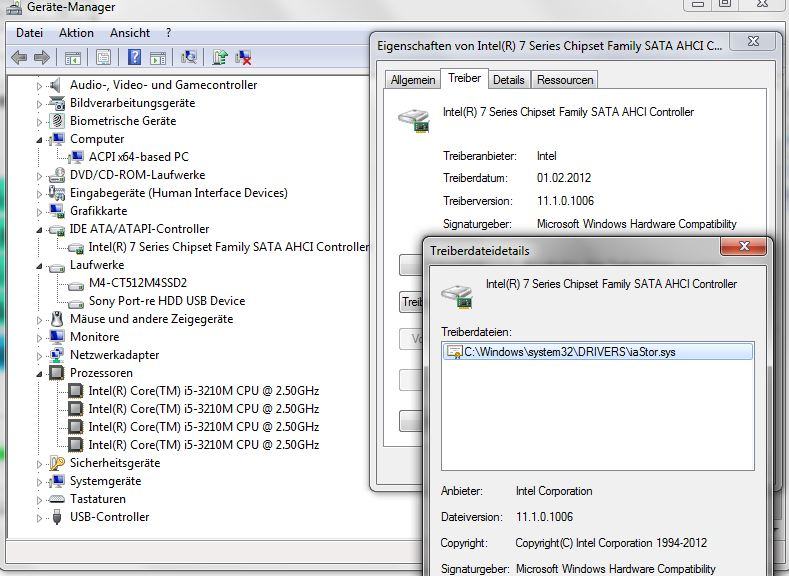Open the Datei menu
Image resolution: width=789 pixels, height=576 pixels.
point(29,33)
